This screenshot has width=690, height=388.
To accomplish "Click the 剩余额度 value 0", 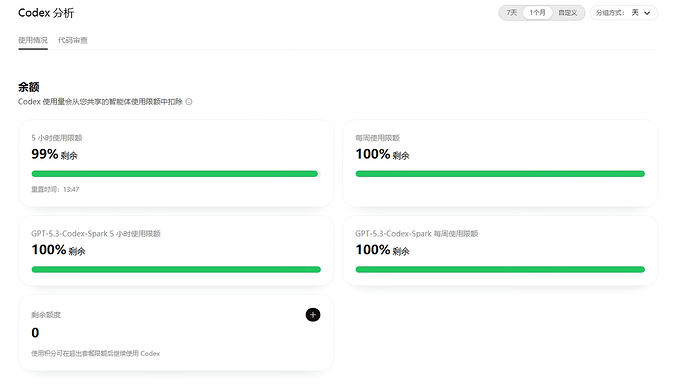I will point(35,333).
